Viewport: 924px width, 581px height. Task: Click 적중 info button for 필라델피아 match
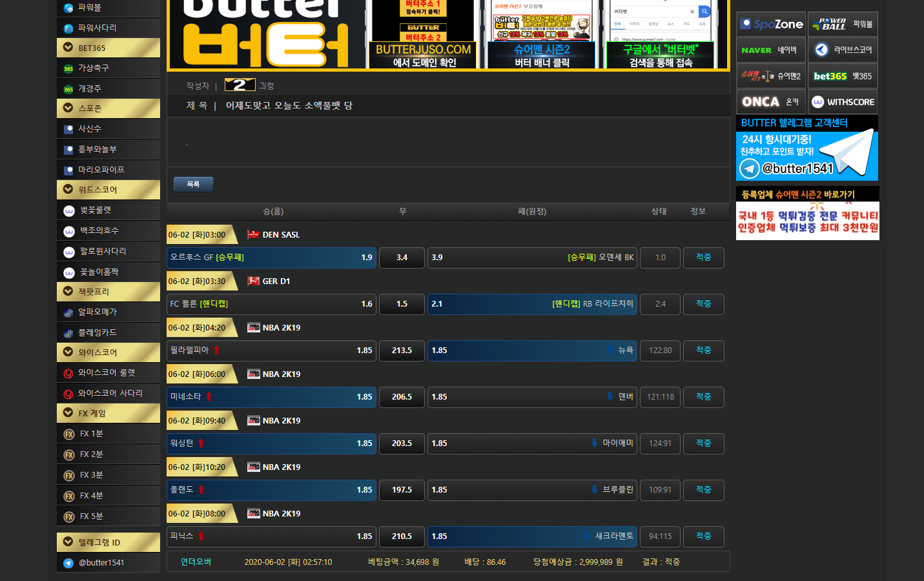tap(703, 351)
